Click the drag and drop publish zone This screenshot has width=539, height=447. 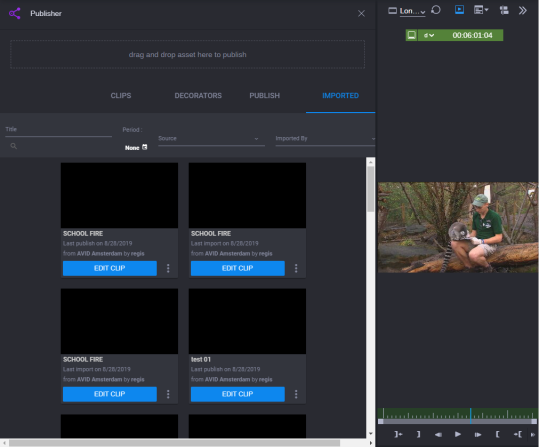click(x=187, y=55)
